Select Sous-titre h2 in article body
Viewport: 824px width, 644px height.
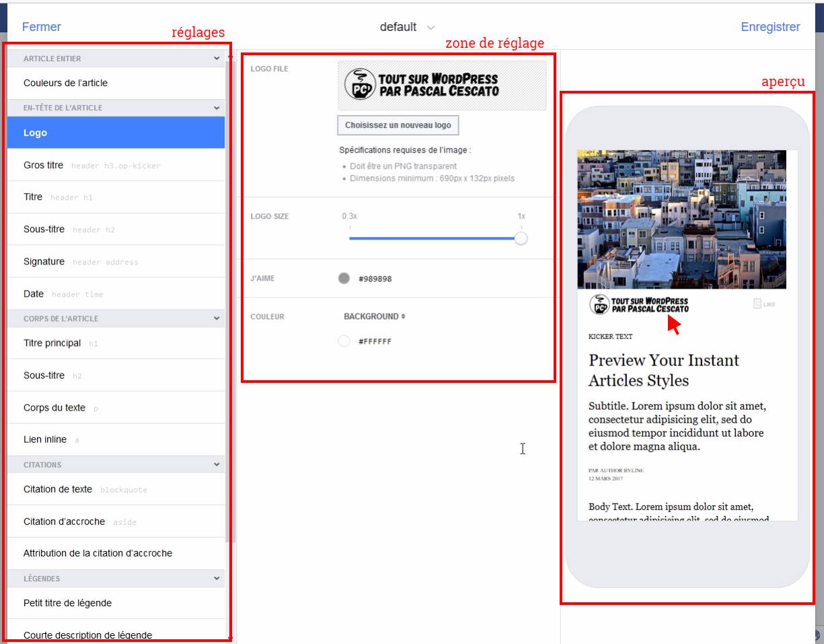pyautogui.click(x=116, y=375)
